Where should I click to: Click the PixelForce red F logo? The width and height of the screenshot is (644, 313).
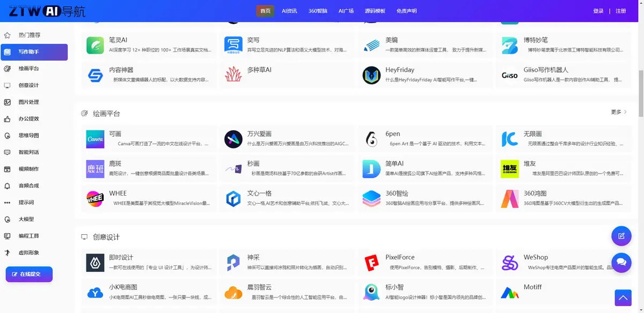tap(371, 262)
